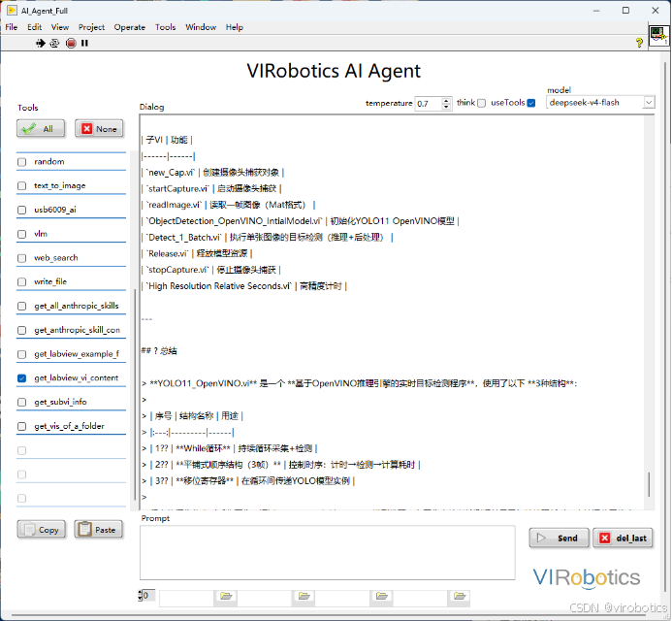Click the fourth file browse folder icon
Screen dimensions: 672x621
(x=460, y=596)
